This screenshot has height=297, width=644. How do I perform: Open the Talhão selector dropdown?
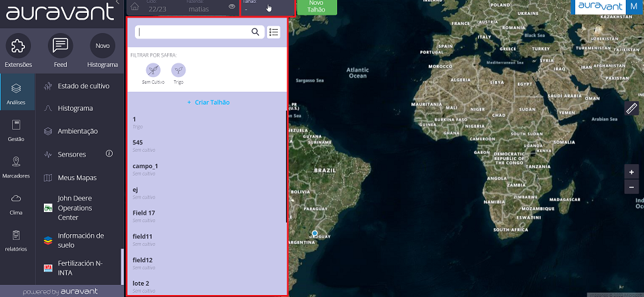pyautogui.click(x=267, y=7)
